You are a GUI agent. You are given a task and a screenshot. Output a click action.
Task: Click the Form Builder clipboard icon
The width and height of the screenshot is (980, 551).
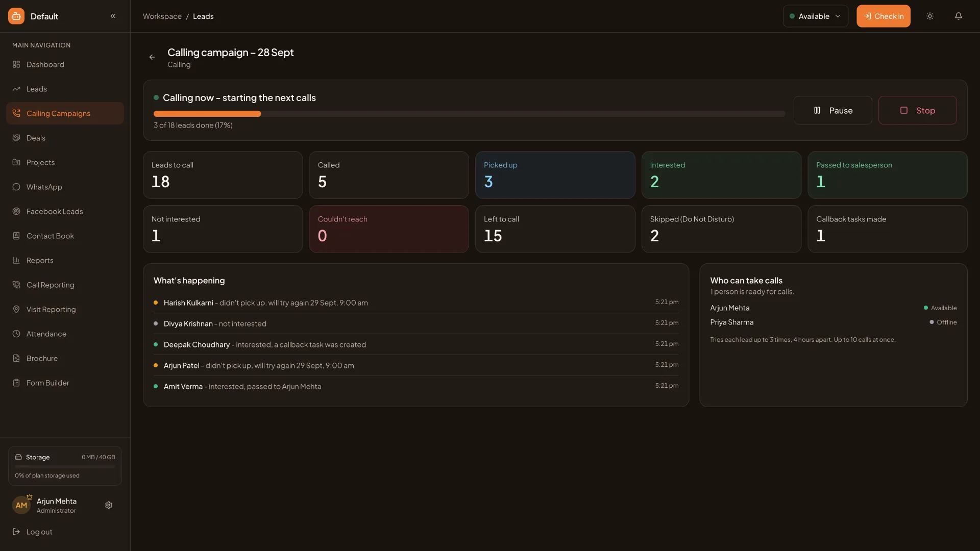coord(16,383)
